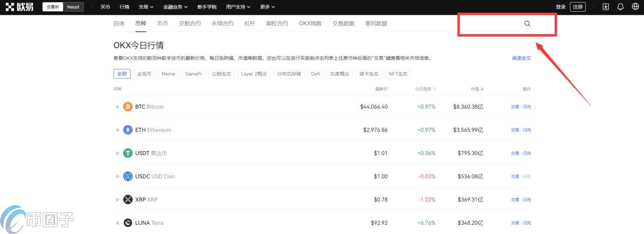Click the download app icon in header
Image resolution: width=644 pixels, height=234 pixels.
click(x=605, y=7)
